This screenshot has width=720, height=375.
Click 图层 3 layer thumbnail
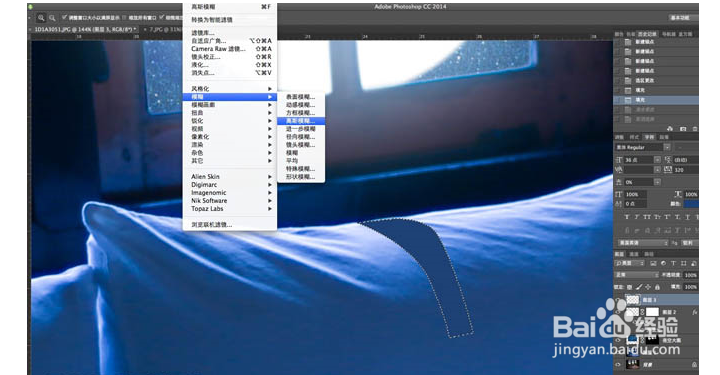[632, 299]
